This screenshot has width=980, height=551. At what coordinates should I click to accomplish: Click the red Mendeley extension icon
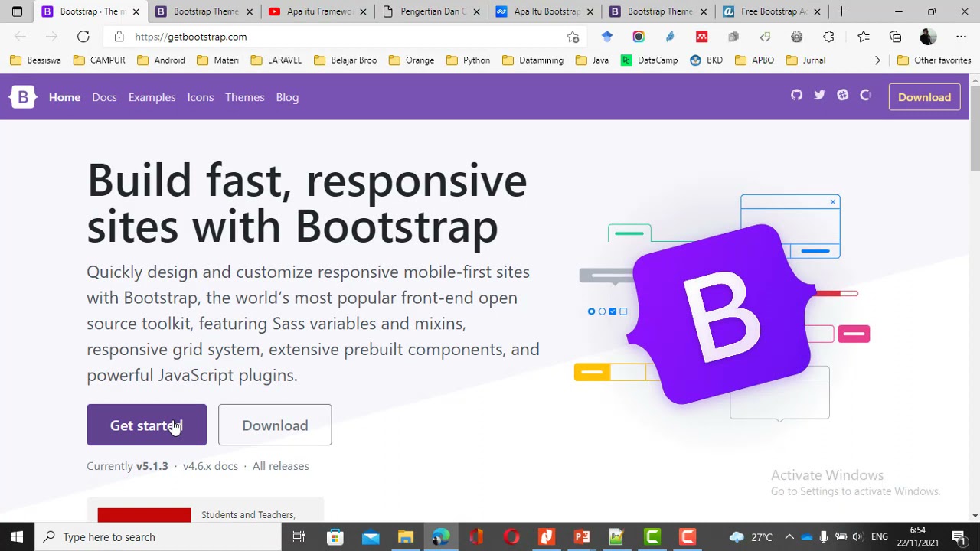point(701,37)
